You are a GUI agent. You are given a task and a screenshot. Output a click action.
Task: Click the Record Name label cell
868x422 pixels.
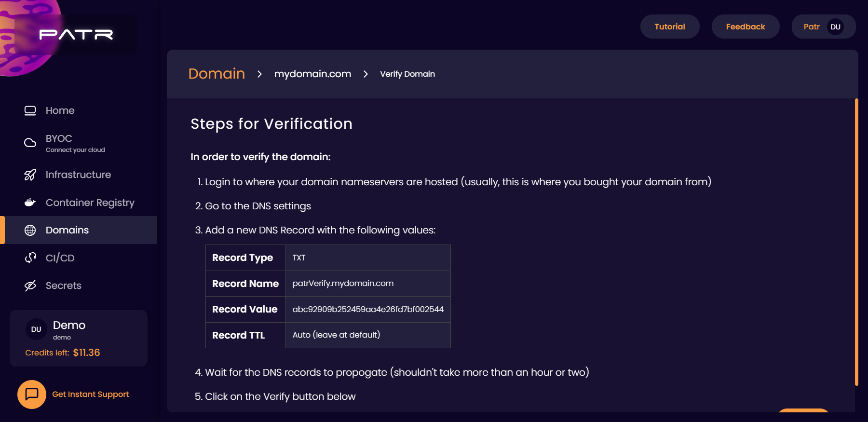tap(245, 284)
